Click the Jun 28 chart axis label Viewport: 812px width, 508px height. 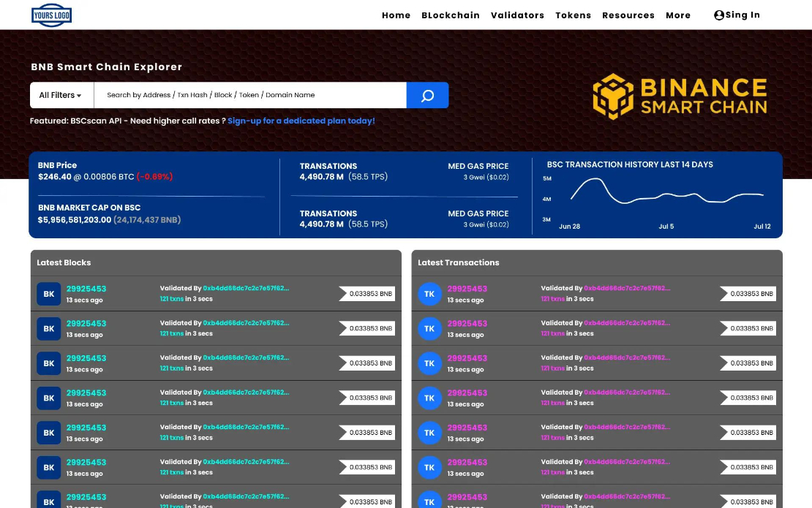coord(569,227)
